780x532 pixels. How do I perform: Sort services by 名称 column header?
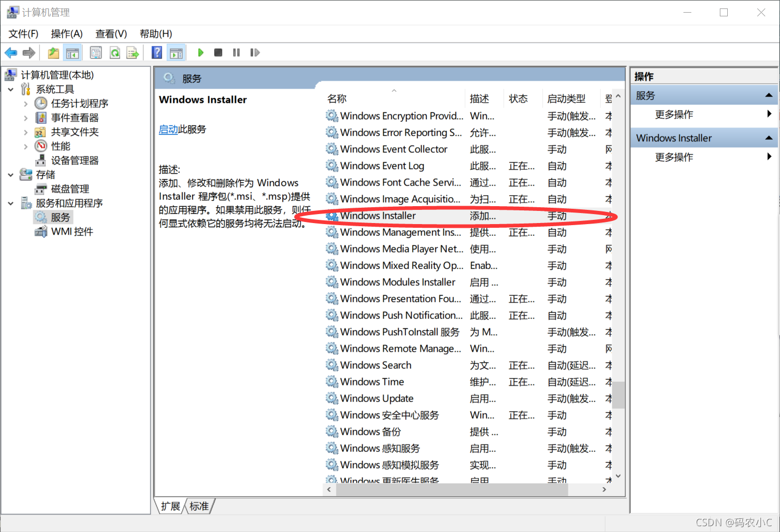point(394,99)
